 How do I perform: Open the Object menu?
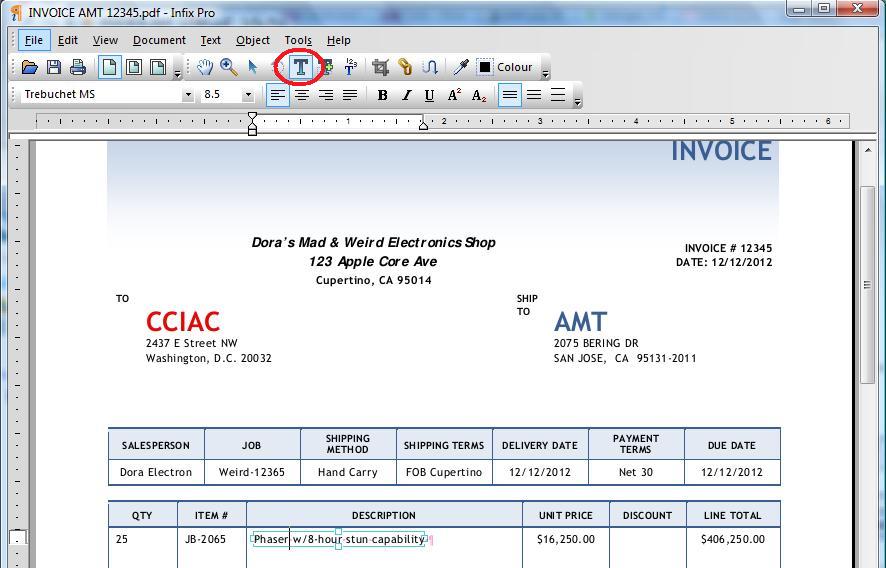click(253, 40)
